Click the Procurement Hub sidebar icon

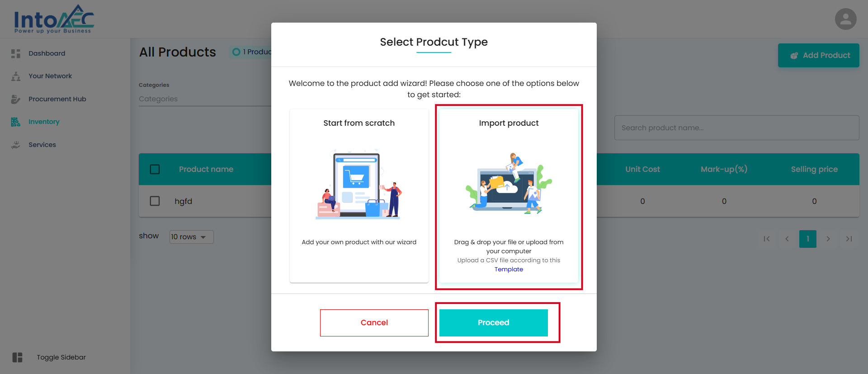(x=16, y=99)
